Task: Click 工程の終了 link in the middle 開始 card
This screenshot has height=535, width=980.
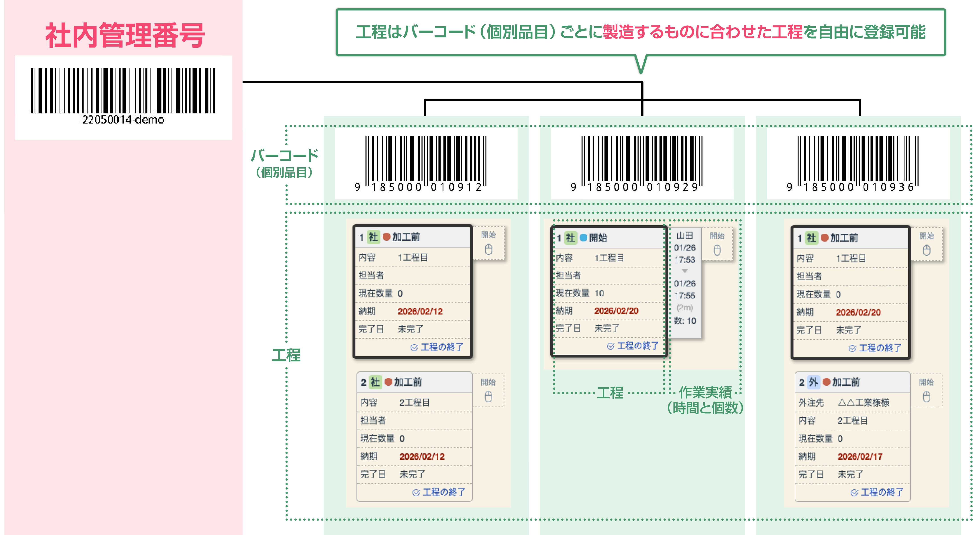Action: coord(638,346)
